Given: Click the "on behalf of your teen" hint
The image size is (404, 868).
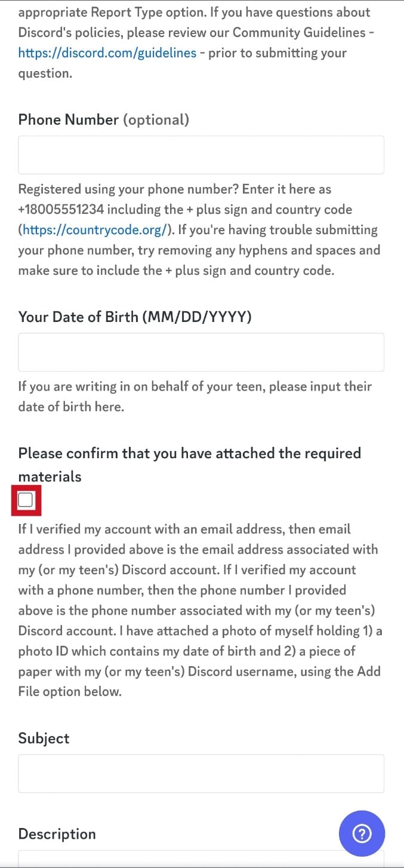Looking at the screenshot, I should coord(195,387).
